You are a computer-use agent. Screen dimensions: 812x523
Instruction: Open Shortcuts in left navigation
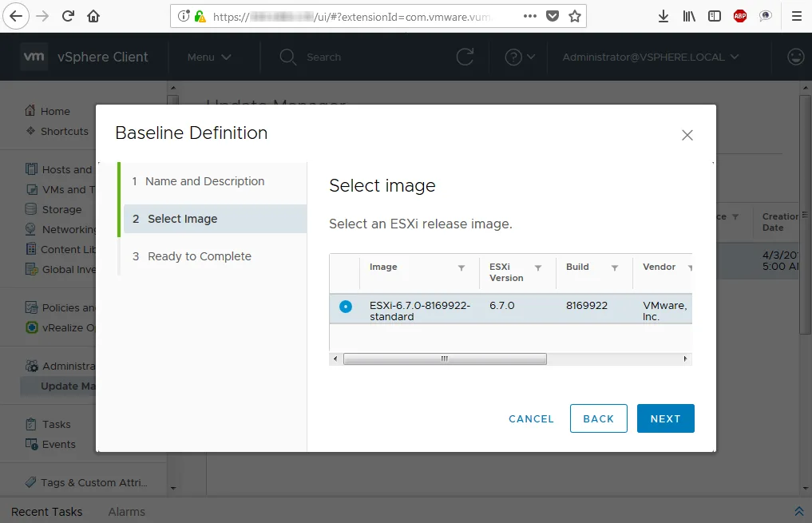[x=64, y=132]
